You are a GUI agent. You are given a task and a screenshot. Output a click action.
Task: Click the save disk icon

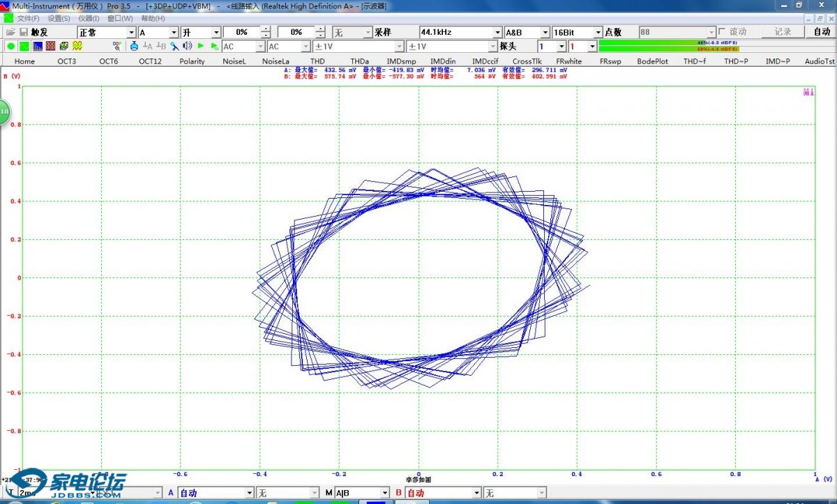pyautogui.click(x=23, y=32)
